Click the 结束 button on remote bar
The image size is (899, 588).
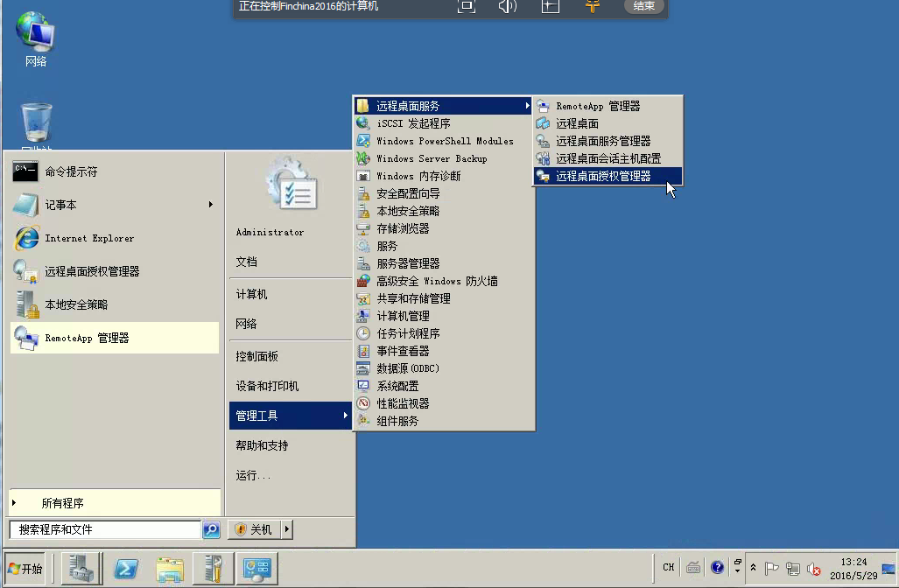coord(644,6)
